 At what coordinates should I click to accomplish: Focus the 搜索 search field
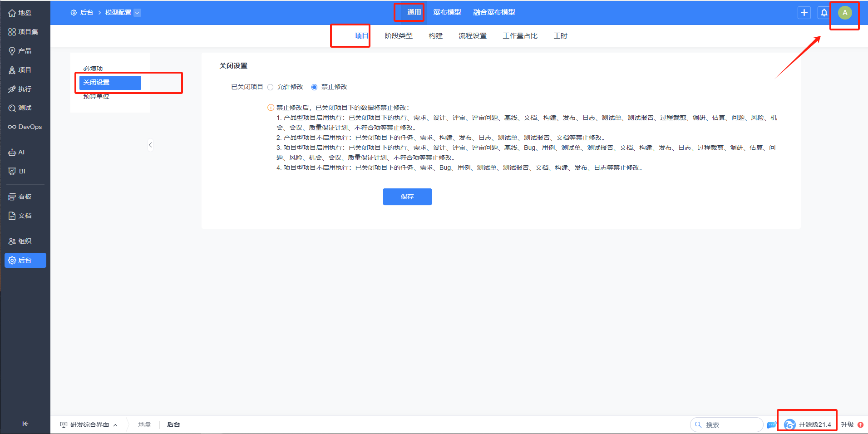tap(726, 425)
